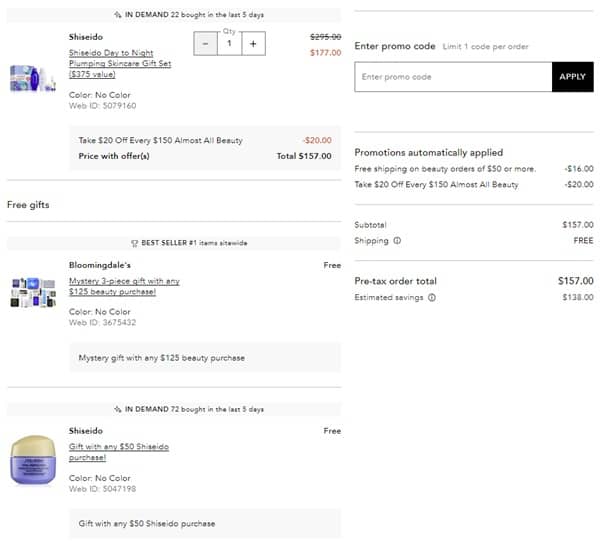This screenshot has height=542, width=600.
Task: Click the Shiseido skincare gift set thumbnail
Action: [33, 78]
